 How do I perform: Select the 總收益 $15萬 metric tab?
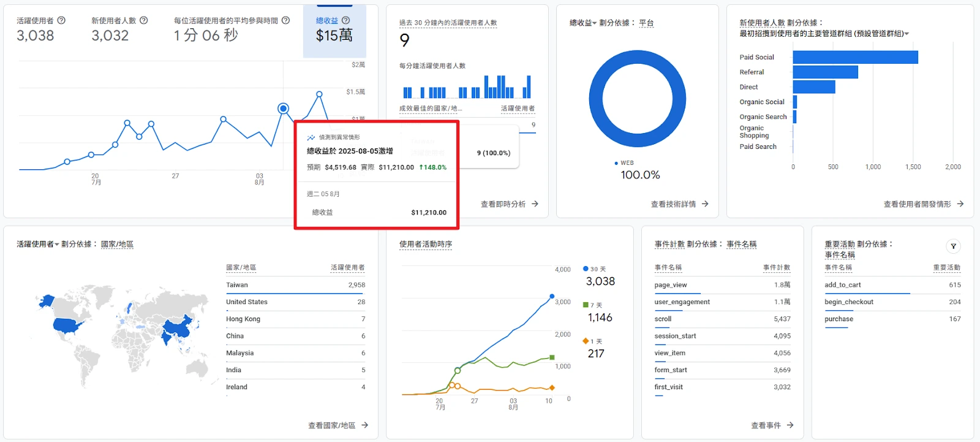[x=334, y=31]
